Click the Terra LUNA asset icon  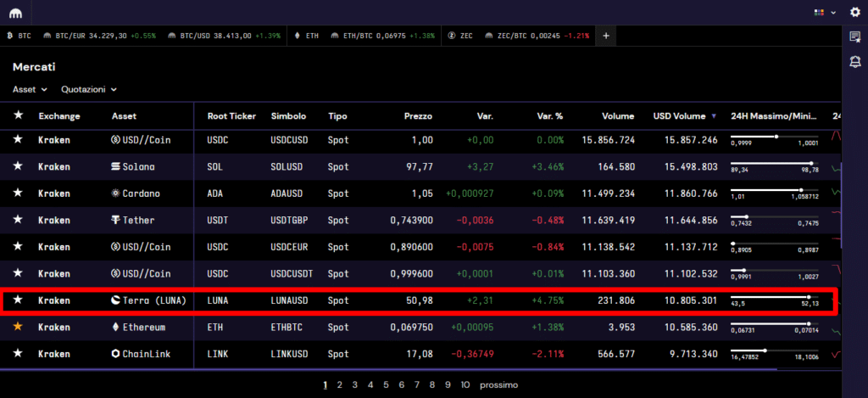click(x=116, y=300)
